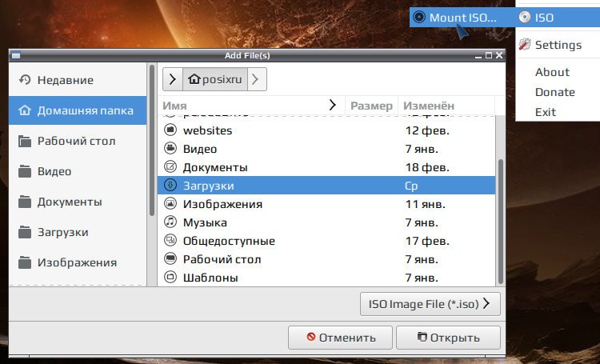
Task: Maximize the Add File(s) dialog window
Action: (x=489, y=55)
